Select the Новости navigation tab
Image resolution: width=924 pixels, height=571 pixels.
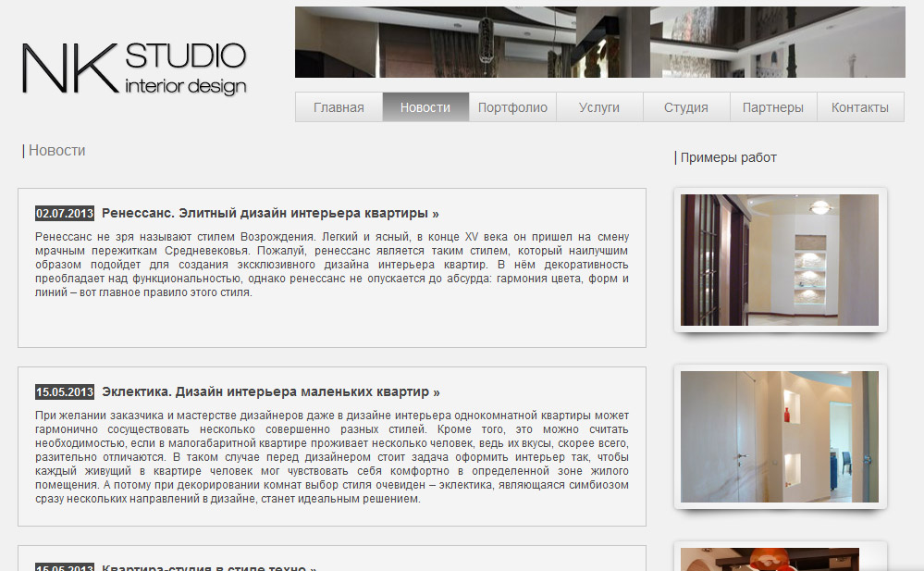click(x=425, y=107)
